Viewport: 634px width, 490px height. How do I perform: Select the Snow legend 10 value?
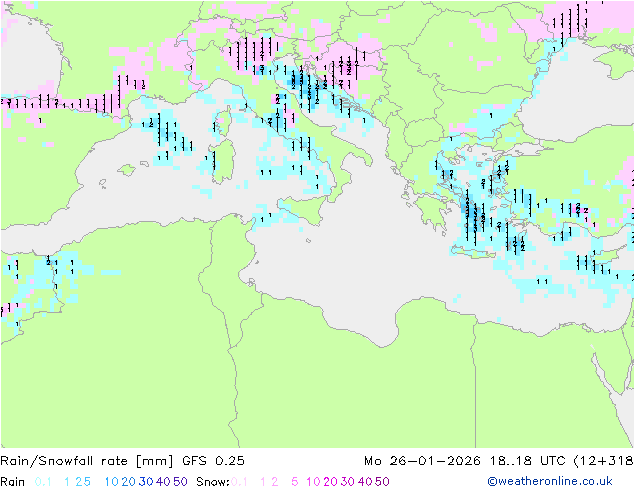pyautogui.click(x=313, y=482)
